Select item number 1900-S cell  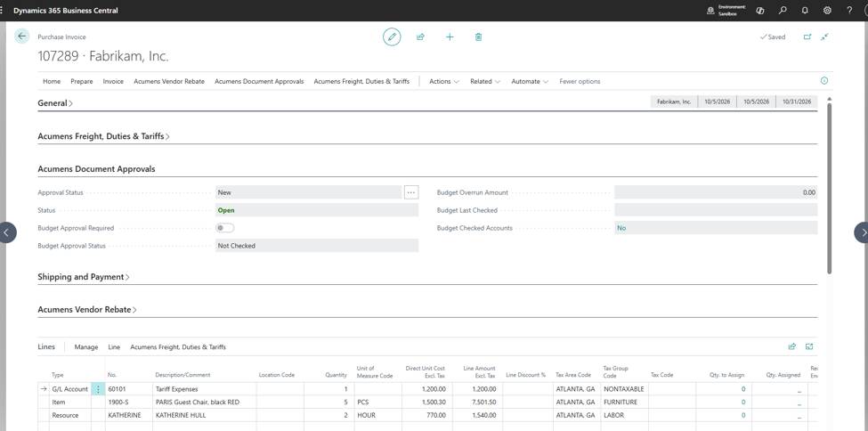pos(128,403)
